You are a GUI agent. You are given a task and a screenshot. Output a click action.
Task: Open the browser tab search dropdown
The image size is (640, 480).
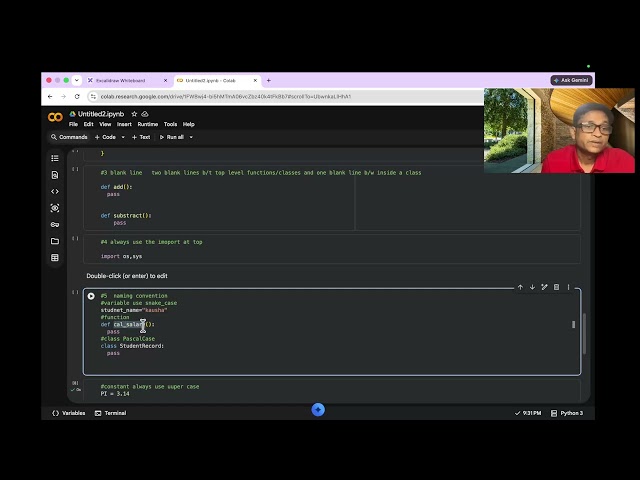tap(77, 80)
